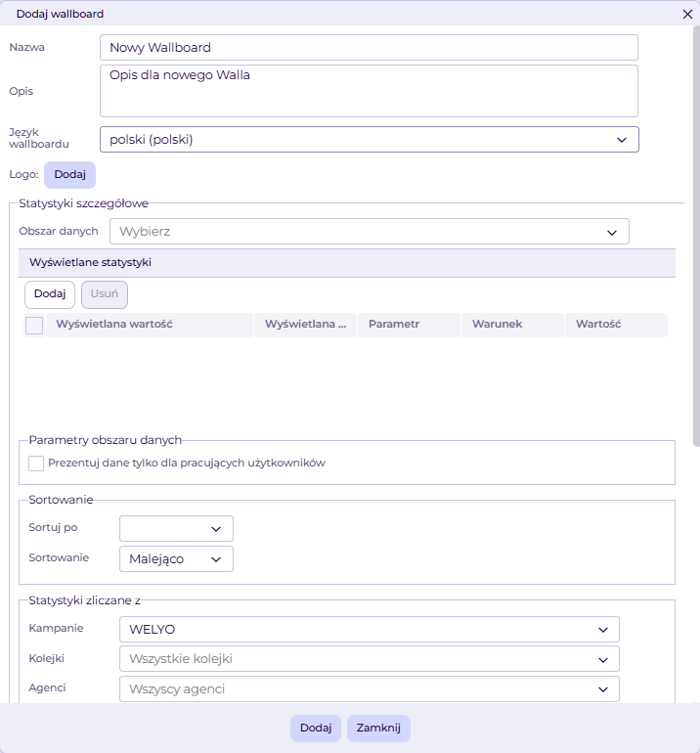Screen dimensions: 700x753
Task: Click the Zamknij button
Action: tap(378, 728)
